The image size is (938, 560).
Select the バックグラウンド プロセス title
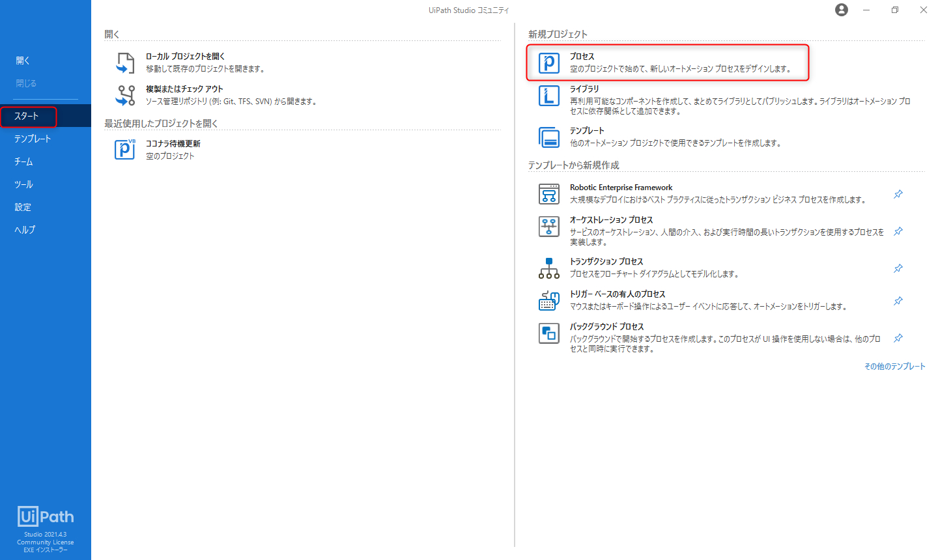click(606, 327)
